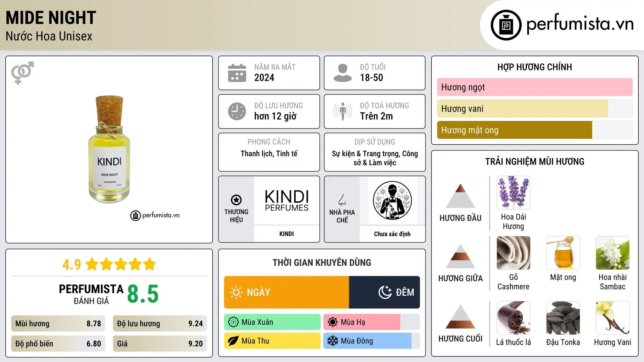Image resolution: width=644 pixels, height=362 pixels.
Task: Click the Mùa Thu season bar
Action: point(272,341)
